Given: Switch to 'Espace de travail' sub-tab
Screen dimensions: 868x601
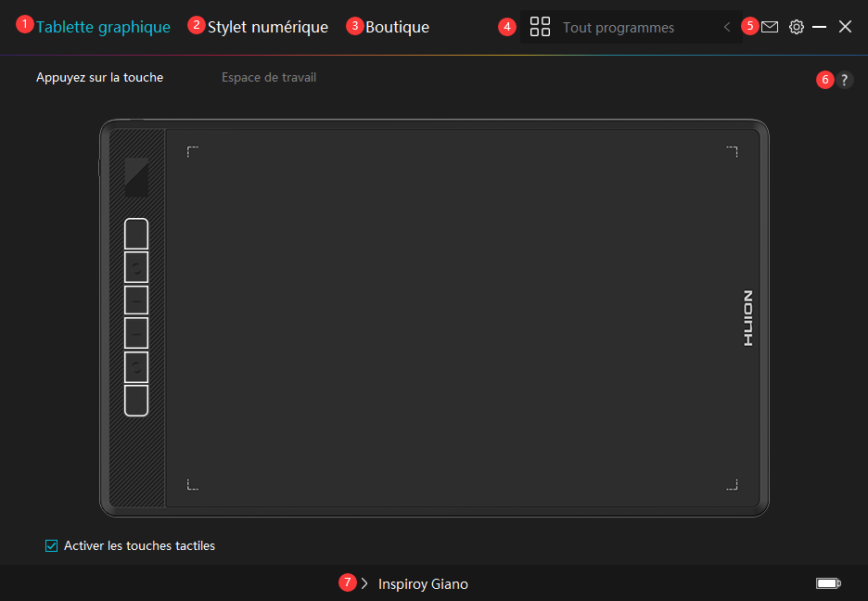Looking at the screenshot, I should (x=269, y=78).
